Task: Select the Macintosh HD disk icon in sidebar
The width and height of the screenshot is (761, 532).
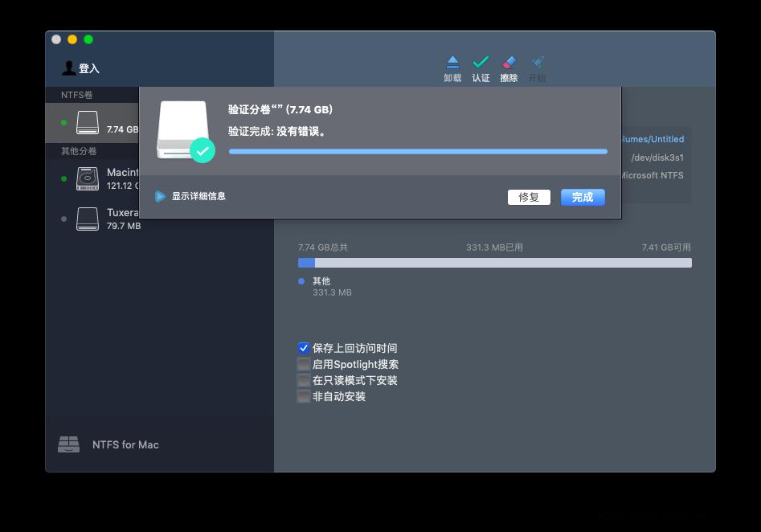Action: click(x=87, y=178)
